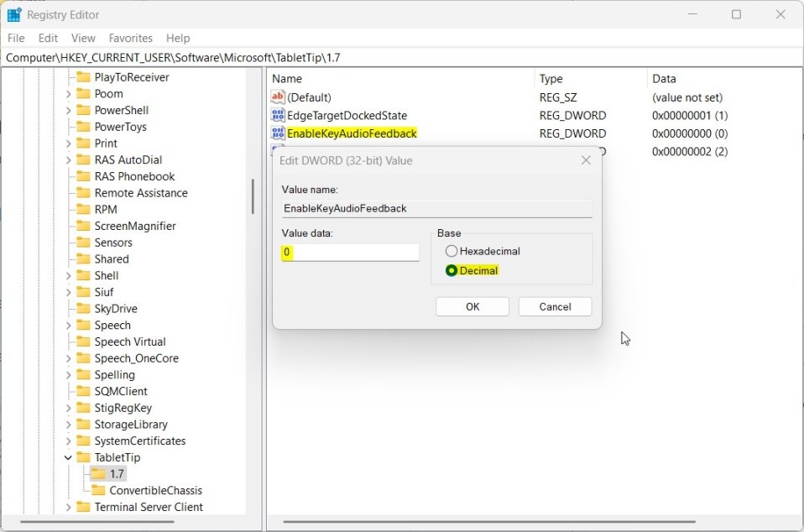Viewport: 804px width, 532px height.
Task: Confirm the DWORD edit with OK
Action: click(x=472, y=306)
